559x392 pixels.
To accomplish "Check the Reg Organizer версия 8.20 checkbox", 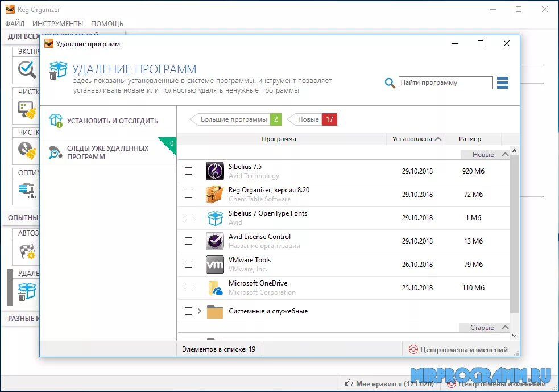I will pyautogui.click(x=189, y=195).
